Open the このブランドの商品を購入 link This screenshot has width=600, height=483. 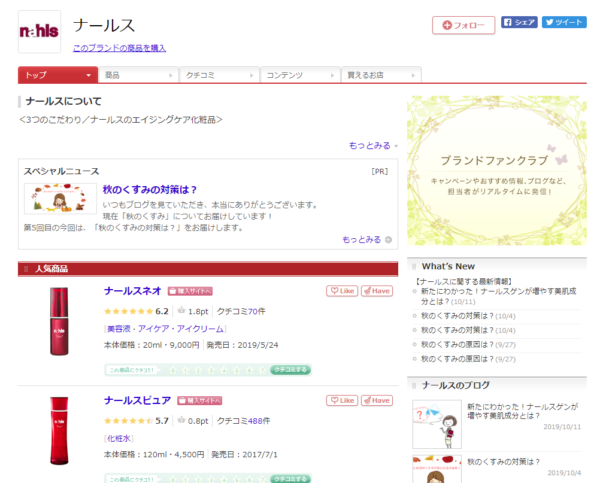click(119, 48)
